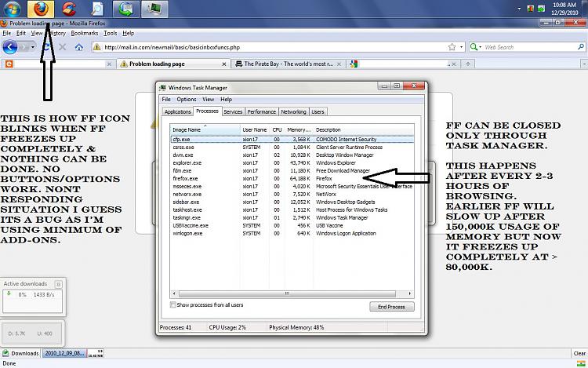Close The Pirate Bay tab
Image resolution: width=588 pixels, height=368 pixels.
[339, 64]
